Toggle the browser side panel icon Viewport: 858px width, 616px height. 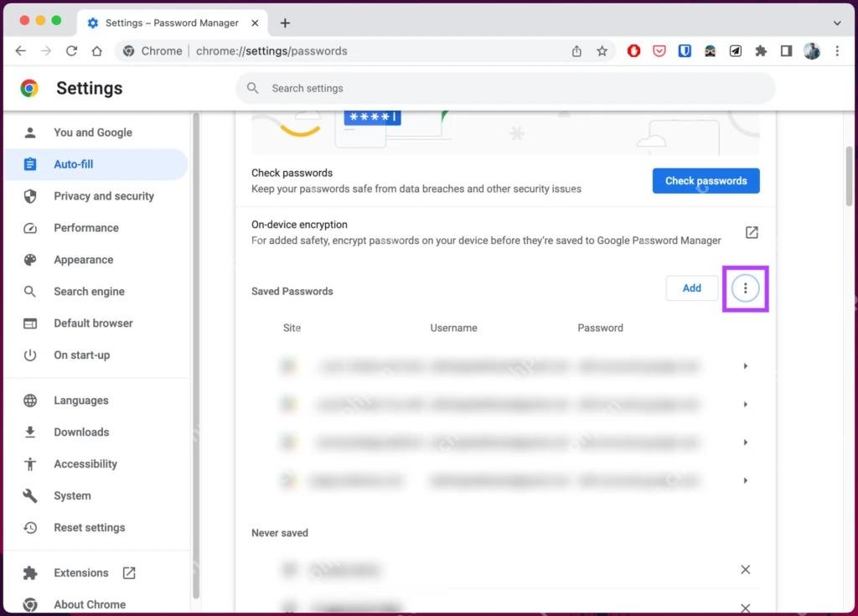[786, 51]
